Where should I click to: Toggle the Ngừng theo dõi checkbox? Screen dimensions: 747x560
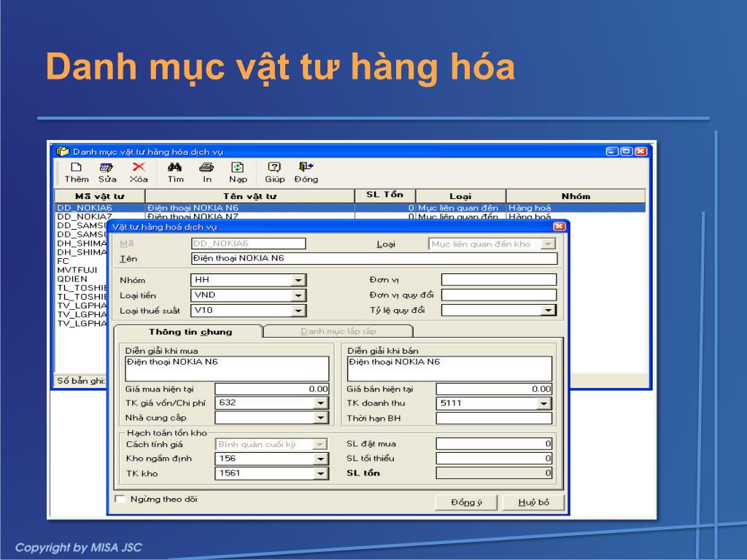[120, 499]
